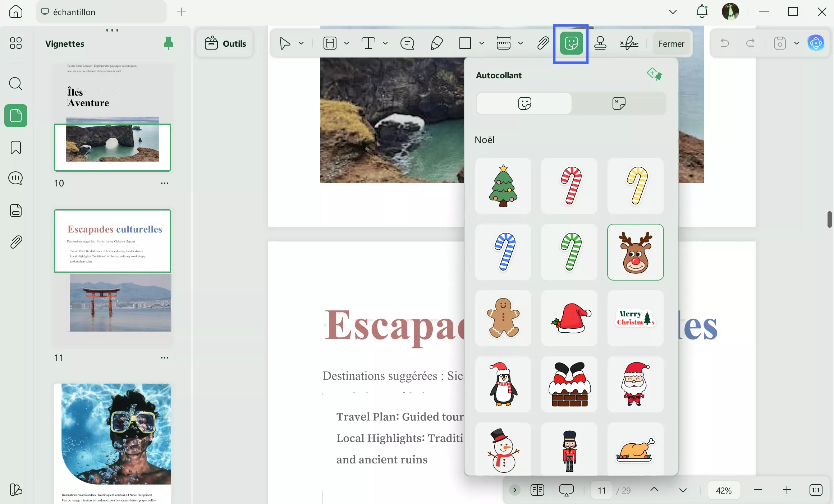This screenshot has height=504, width=834.
Task: Click the Fermer button
Action: click(x=671, y=43)
